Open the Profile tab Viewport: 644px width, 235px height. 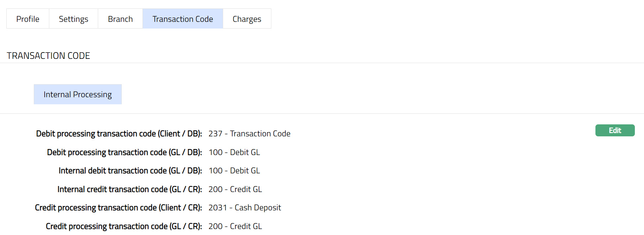(x=28, y=19)
